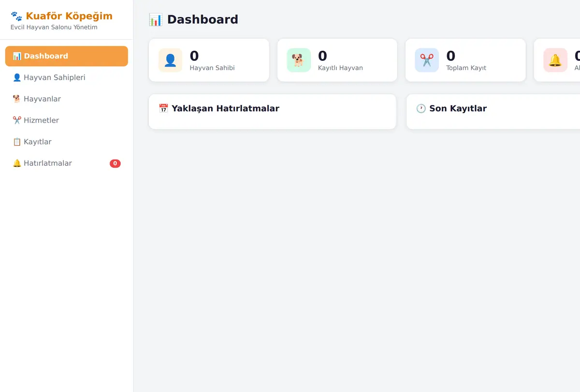This screenshot has width=580, height=392.
Task: Click the "Toplam Kayıt" stat label
Action: point(466,68)
